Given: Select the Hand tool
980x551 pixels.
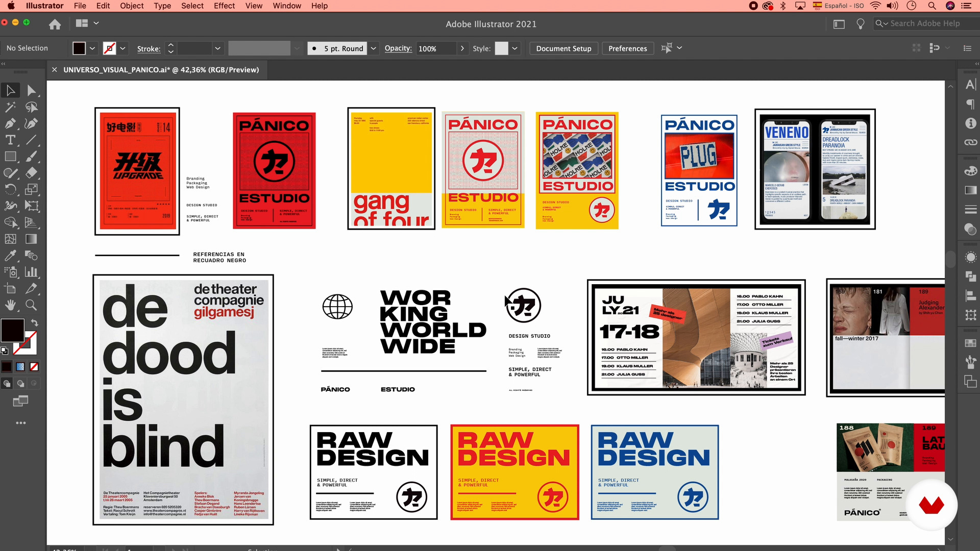Looking at the screenshot, I should (x=10, y=305).
